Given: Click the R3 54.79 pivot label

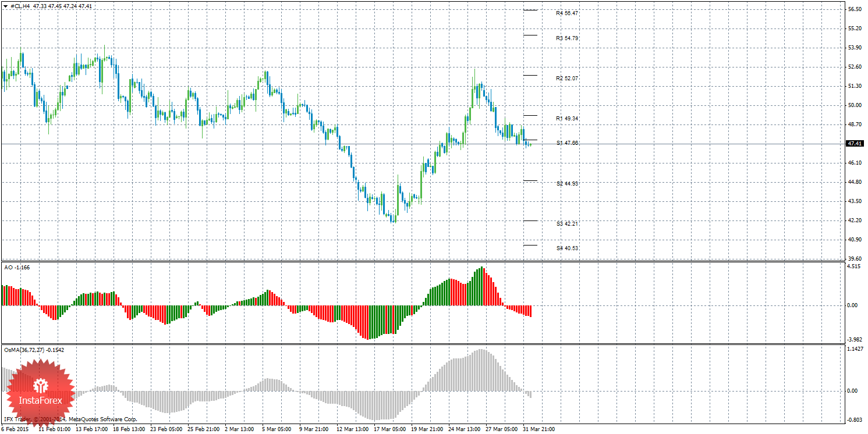Looking at the screenshot, I should pyautogui.click(x=567, y=38).
